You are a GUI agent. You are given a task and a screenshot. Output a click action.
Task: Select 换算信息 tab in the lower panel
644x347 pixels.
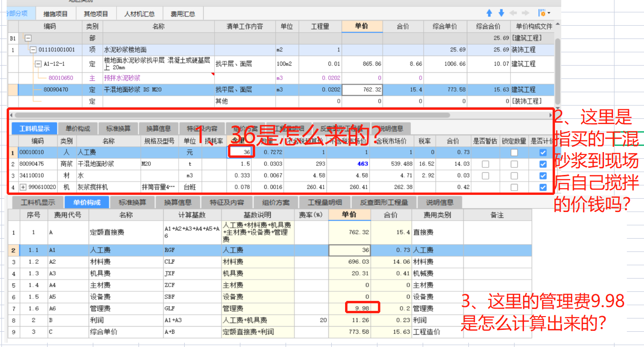(178, 202)
